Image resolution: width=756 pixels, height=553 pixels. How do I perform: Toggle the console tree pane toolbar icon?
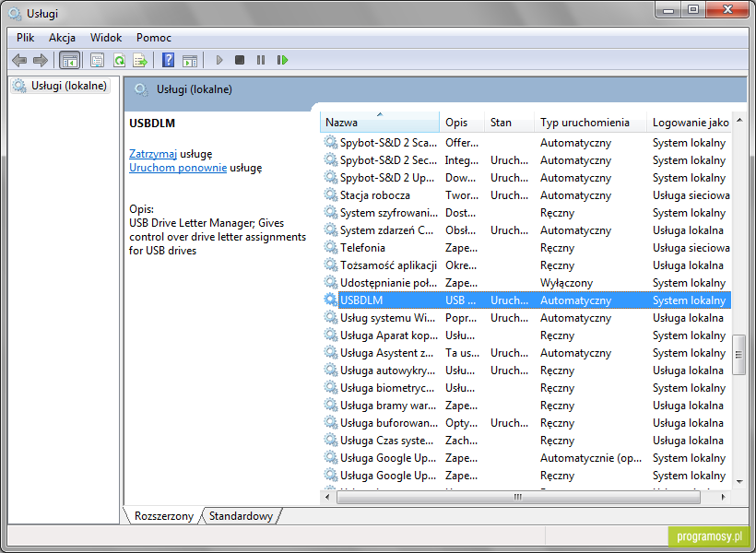tap(69, 60)
